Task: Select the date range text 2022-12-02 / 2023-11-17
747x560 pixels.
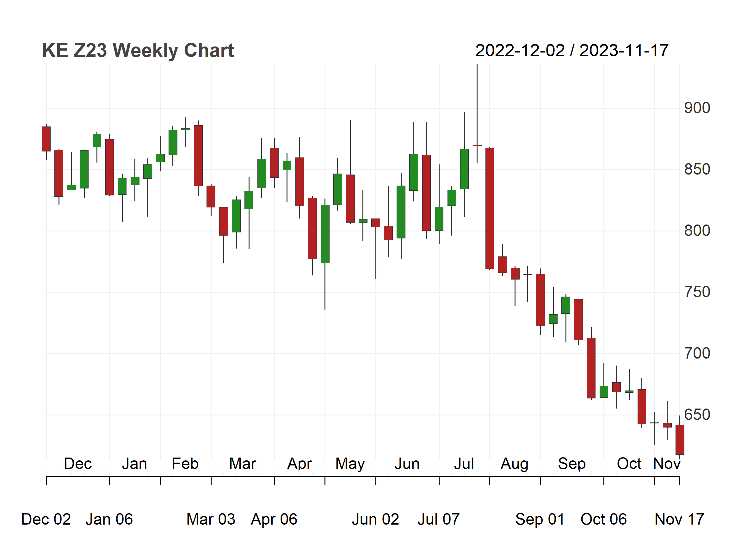Action: (572, 51)
